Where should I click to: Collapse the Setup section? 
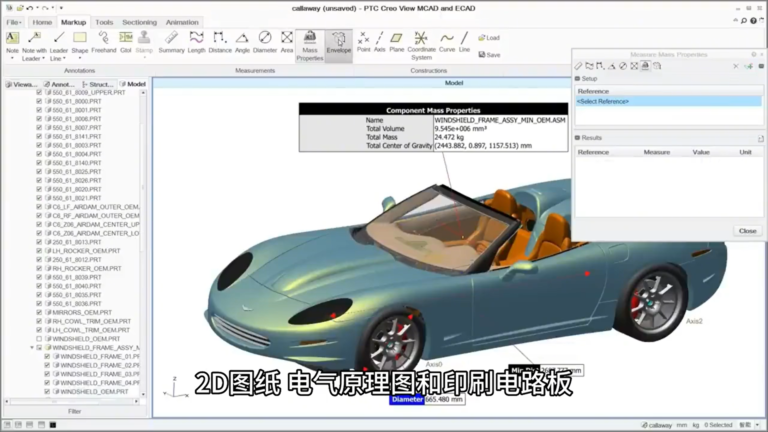(x=577, y=78)
